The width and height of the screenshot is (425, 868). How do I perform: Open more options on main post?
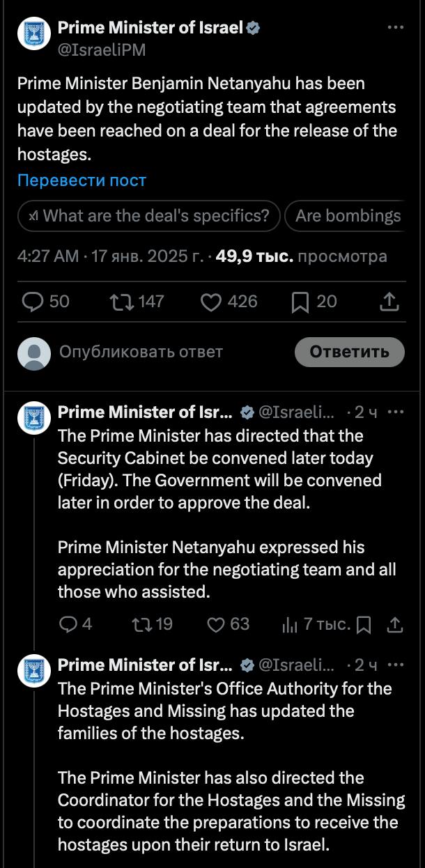pos(395,28)
